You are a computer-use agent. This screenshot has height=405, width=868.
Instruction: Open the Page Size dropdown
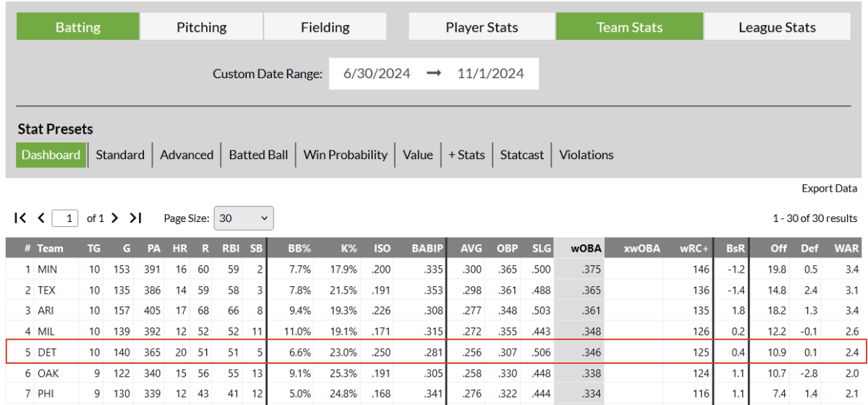(244, 218)
